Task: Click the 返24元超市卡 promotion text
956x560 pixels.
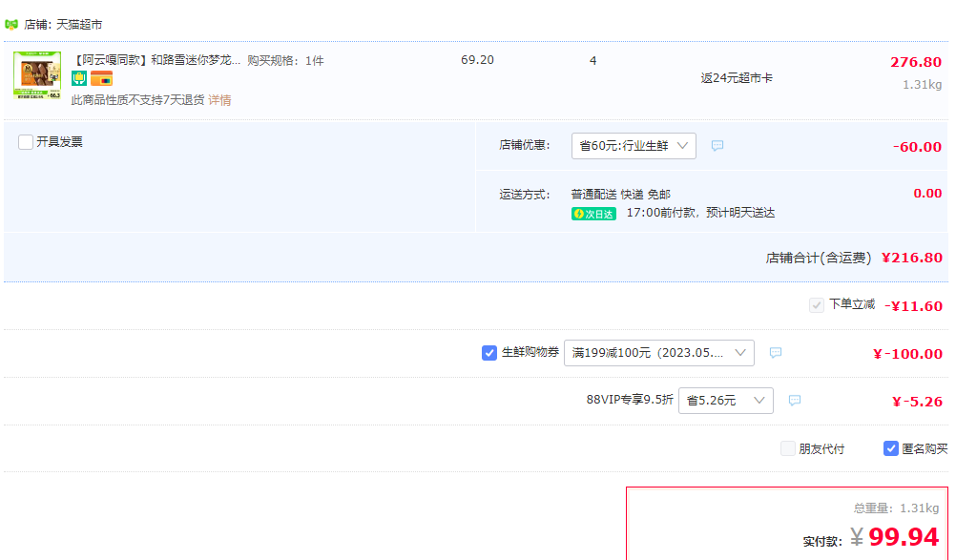Action: click(x=737, y=78)
